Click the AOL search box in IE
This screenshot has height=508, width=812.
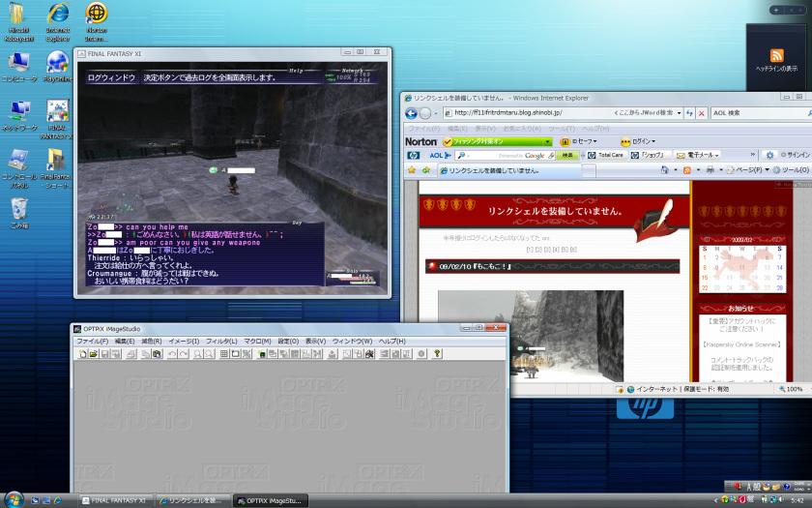760,113
